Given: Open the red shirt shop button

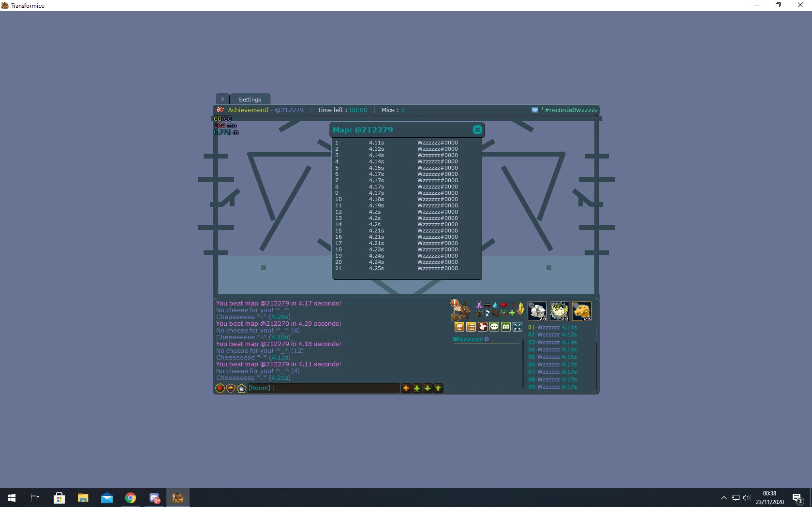Looking at the screenshot, I should tap(483, 327).
